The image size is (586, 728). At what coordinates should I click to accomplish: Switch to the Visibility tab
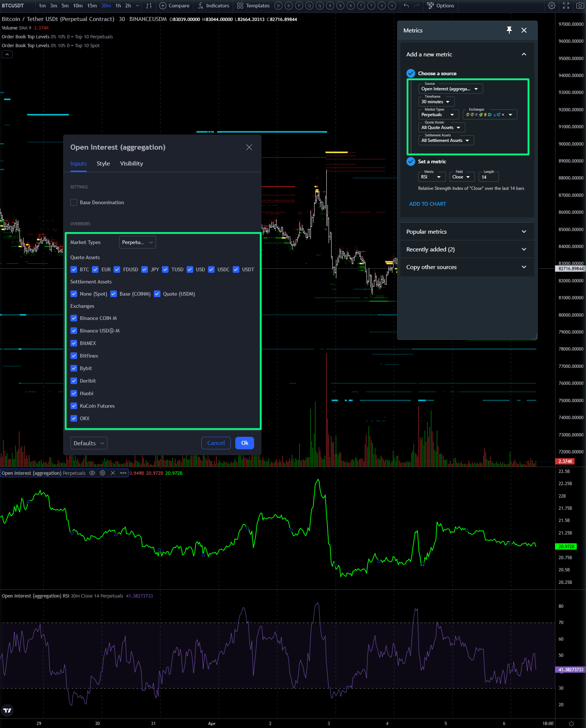(131, 163)
